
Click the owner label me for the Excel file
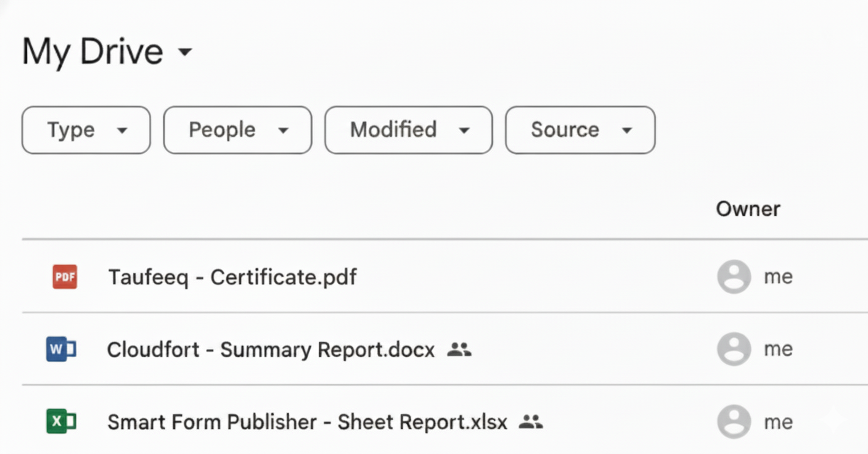coord(778,422)
